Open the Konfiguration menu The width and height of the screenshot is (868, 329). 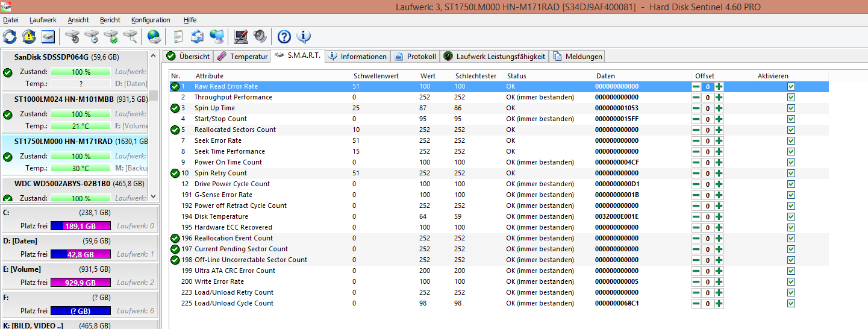(x=151, y=20)
